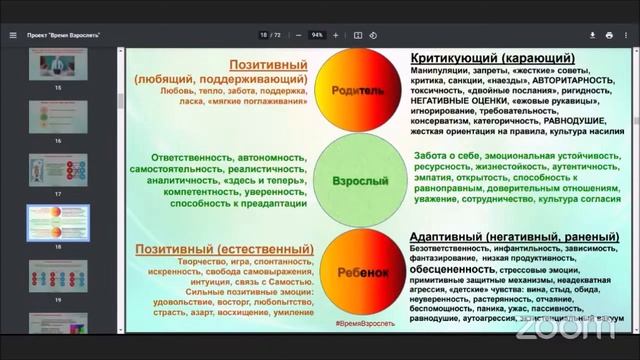
Task: Click the thumbnail panel scroll up arrow
Action: coord(120,51)
